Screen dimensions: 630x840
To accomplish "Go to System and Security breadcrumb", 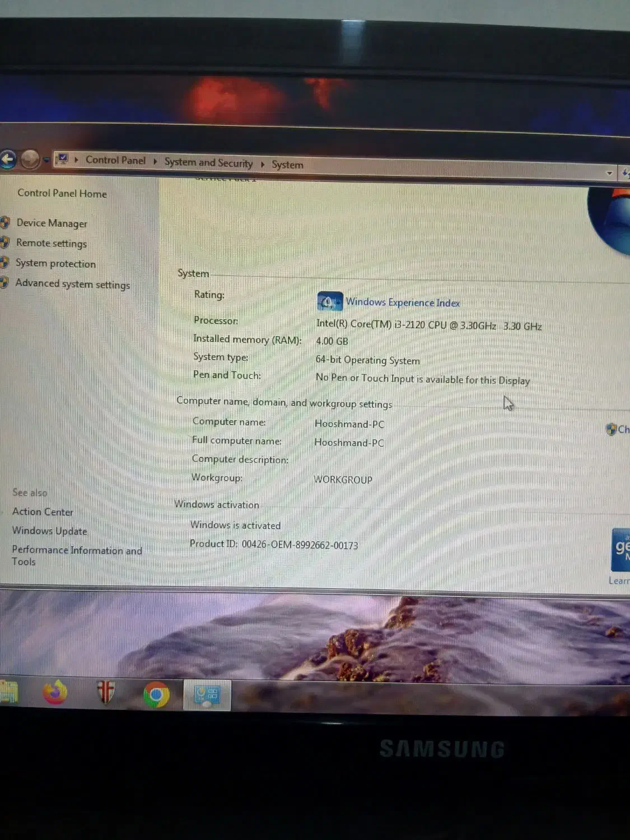I will point(208,162).
